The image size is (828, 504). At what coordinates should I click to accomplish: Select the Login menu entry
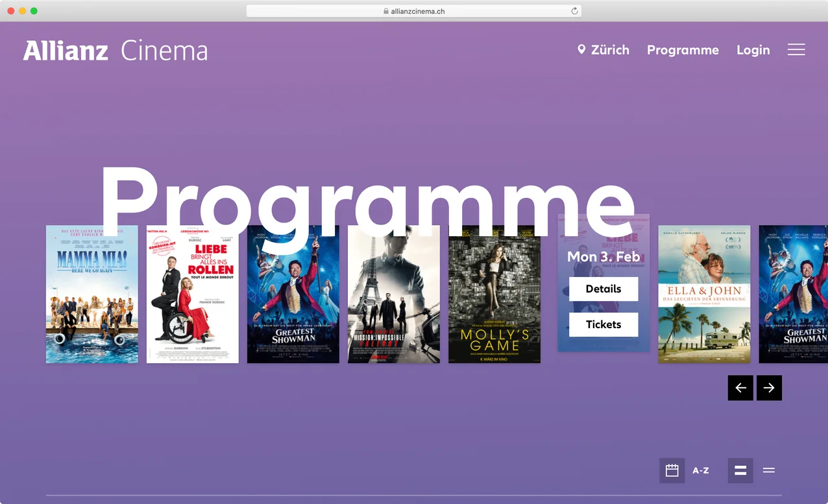753,49
